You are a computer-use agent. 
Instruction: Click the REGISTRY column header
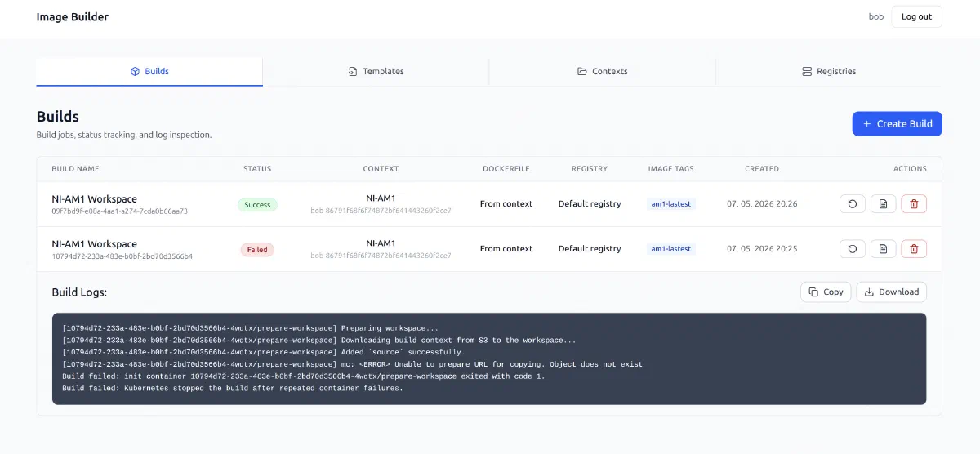pos(590,169)
